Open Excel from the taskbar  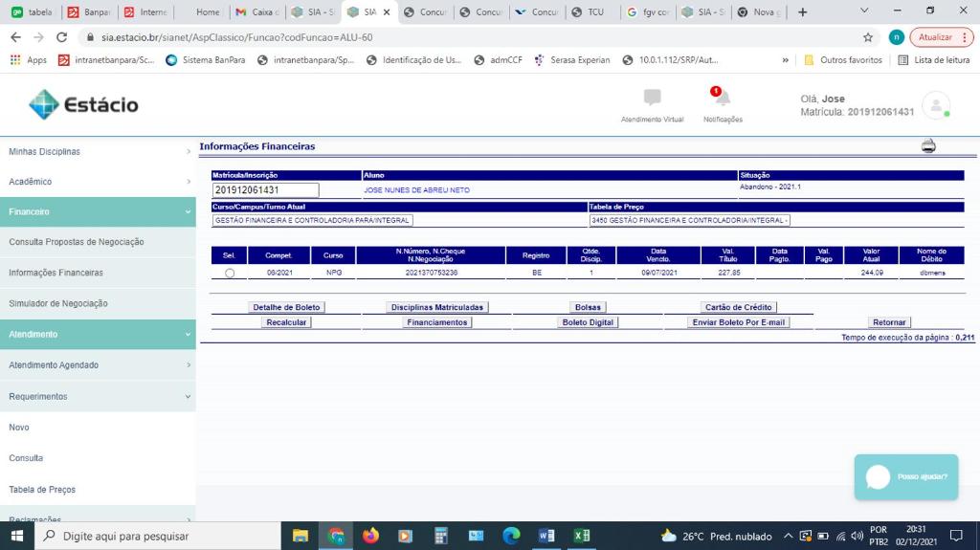click(581, 536)
